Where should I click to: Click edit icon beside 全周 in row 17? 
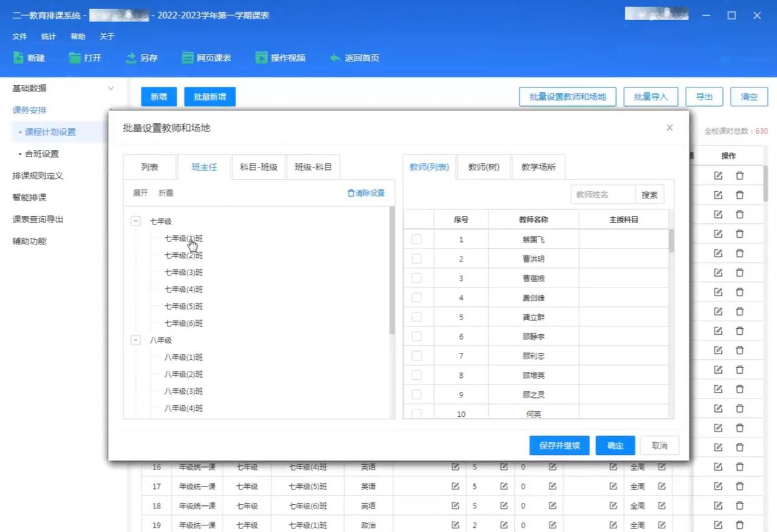coord(662,487)
